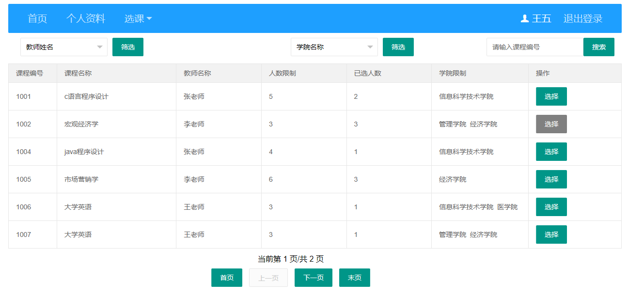
Task: Select course 1005 市场营销学
Action: tap(551, 179)
